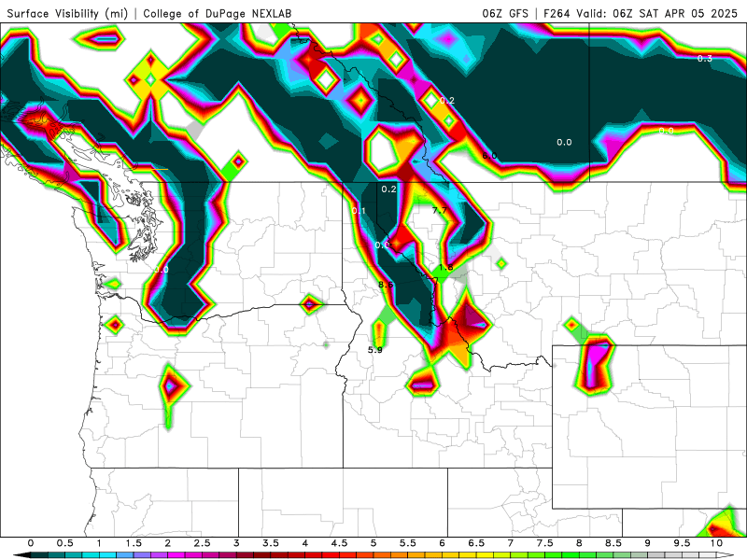Viewport: 747px width, 560px height.
Task: Select the 2.5 tick label on the legend
Action: (202, 543)
